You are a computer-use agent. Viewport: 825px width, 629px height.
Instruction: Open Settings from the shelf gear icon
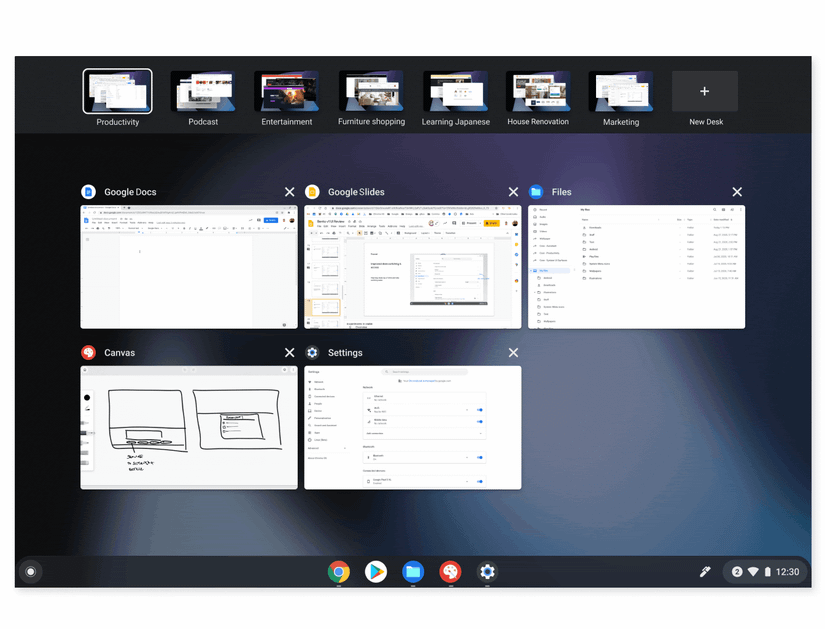click(487, 572)
